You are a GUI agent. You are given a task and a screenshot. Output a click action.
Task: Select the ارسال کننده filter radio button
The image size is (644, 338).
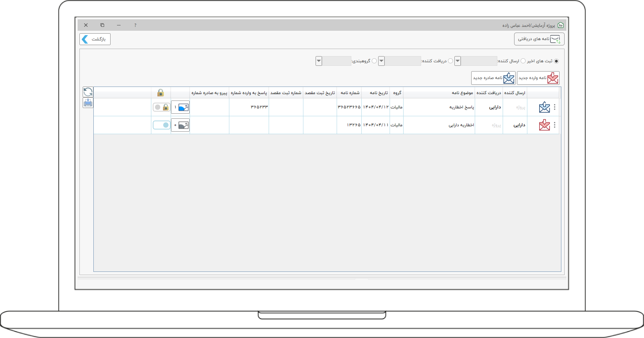tap(523, 61)
